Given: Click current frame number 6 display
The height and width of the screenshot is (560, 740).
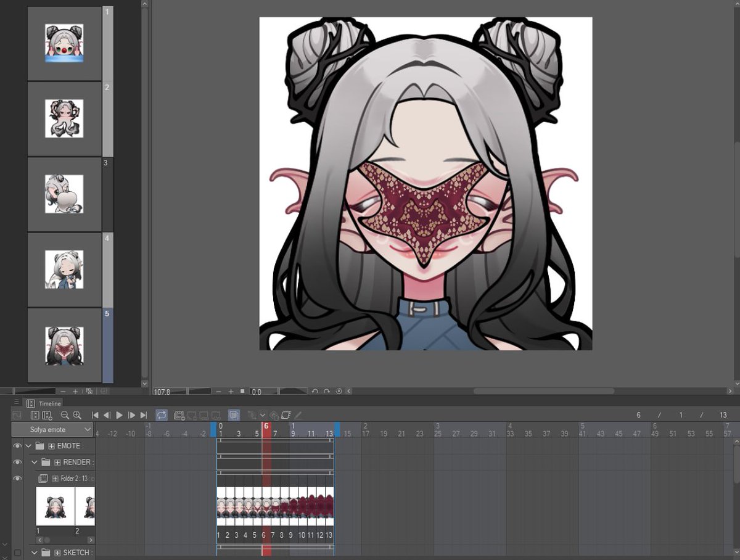Looking at the screenshot, I should click(639, 415).
